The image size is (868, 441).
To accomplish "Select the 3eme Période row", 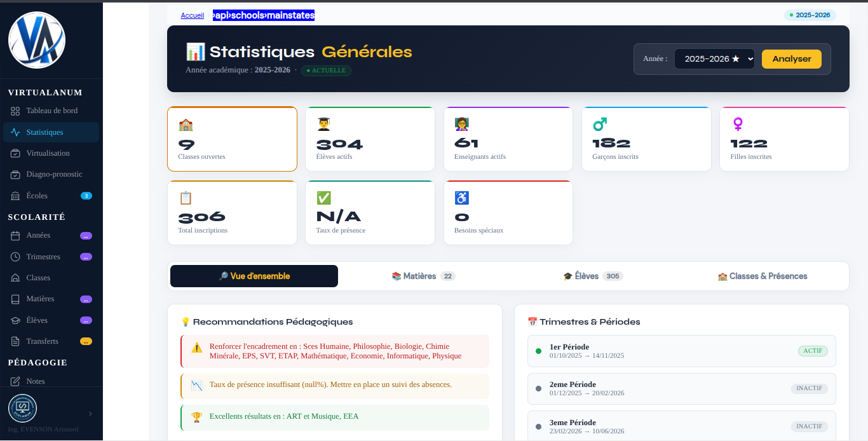I will click(682, 426).
